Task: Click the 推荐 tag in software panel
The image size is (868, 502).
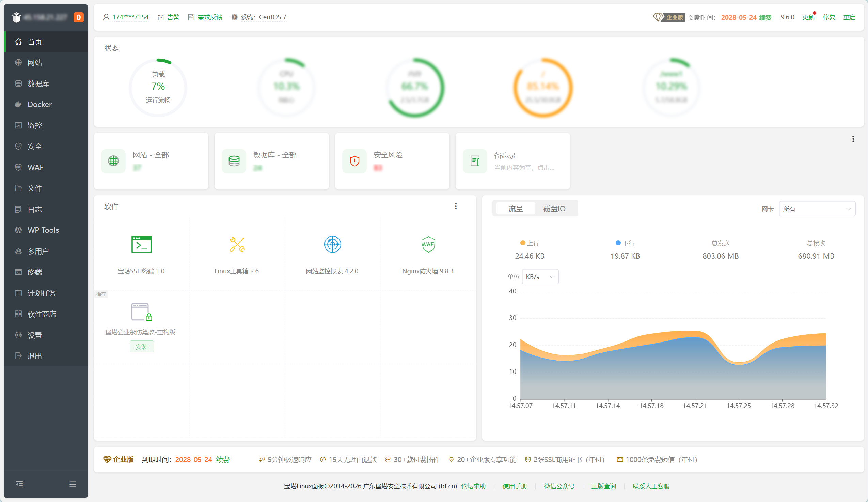Action: tap(101, 294)
